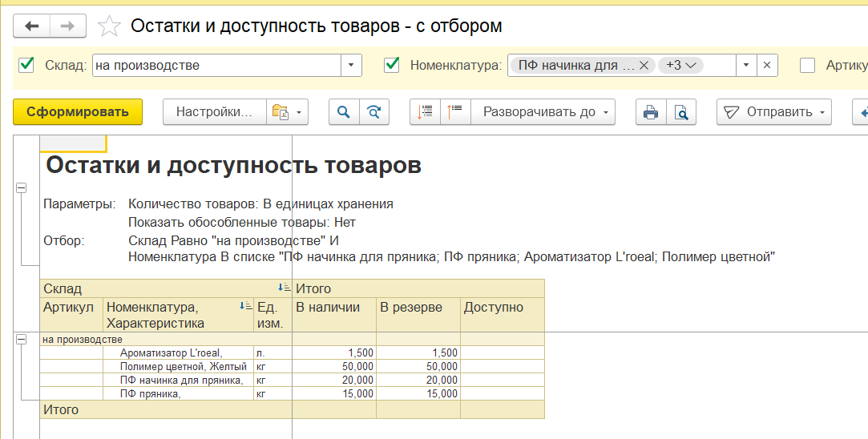Enable the Артикул filter checkbox
The image size is (868, 439).
pyautogui.click(x=808, y=65)
